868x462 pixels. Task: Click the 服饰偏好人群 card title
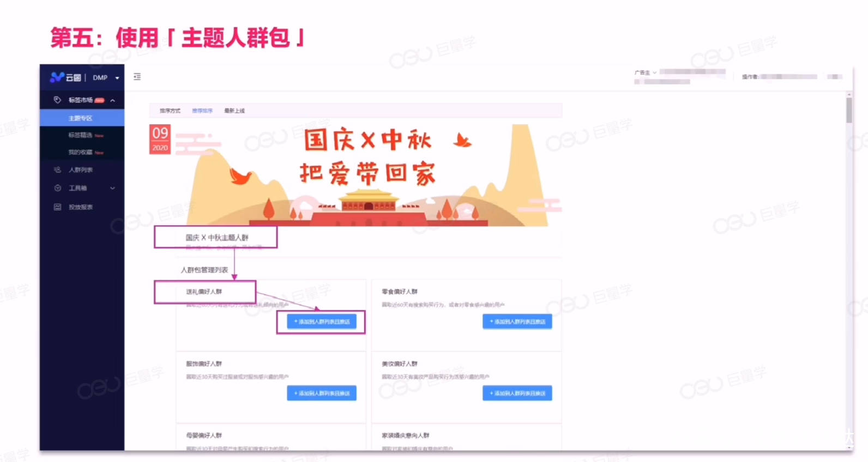pyautogui.click(x=204, y=363)
